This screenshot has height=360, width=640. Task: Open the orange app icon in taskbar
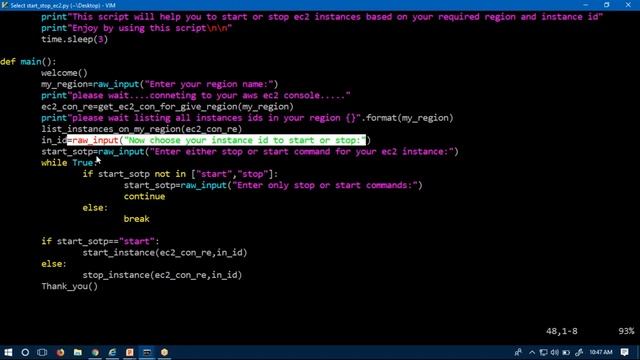click(130, 352)
